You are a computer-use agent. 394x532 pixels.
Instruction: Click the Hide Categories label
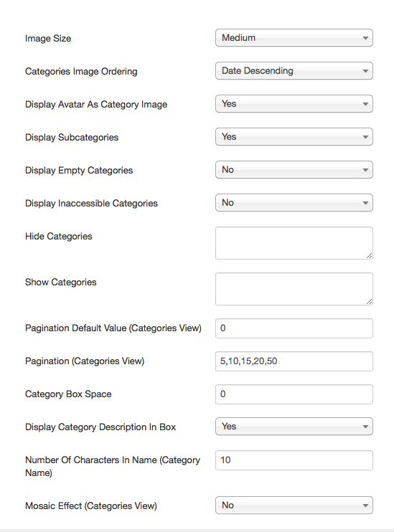coord(58,236)
